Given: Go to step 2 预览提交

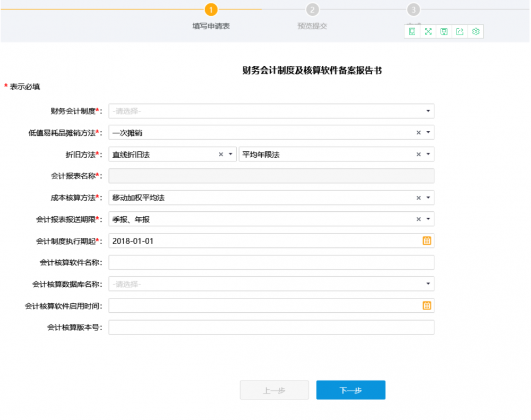Looking at the screenshot, I should 312,10.
